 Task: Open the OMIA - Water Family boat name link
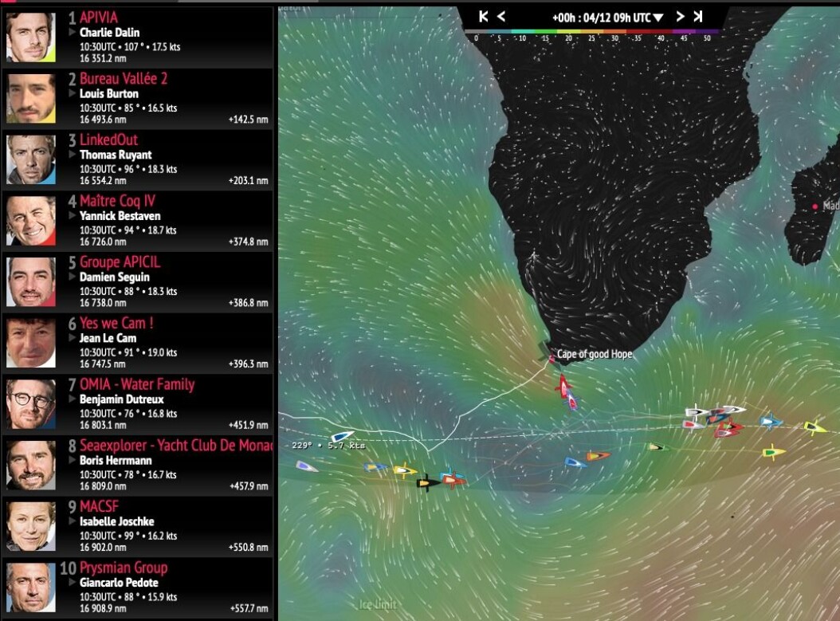(x=137, y=383)
